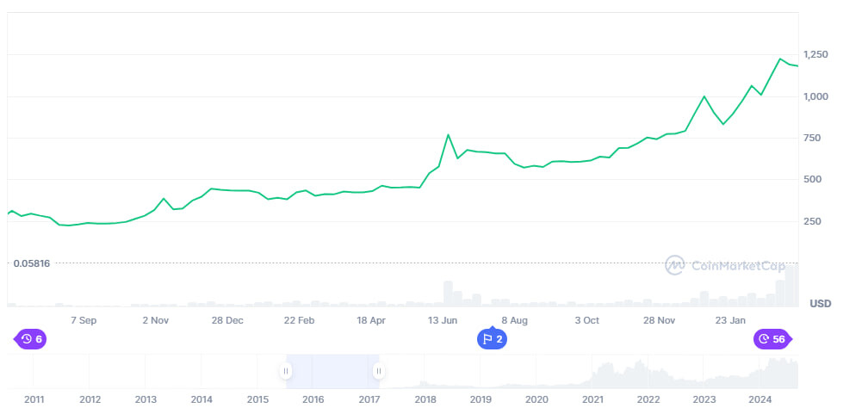Click the 2024 year label
Screen dimensions: 868x414
click(x=760, y=399)
